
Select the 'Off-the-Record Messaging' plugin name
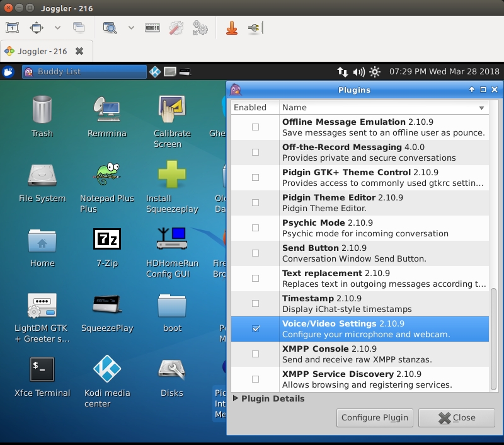pyautogui.click(x=342, y=147)
